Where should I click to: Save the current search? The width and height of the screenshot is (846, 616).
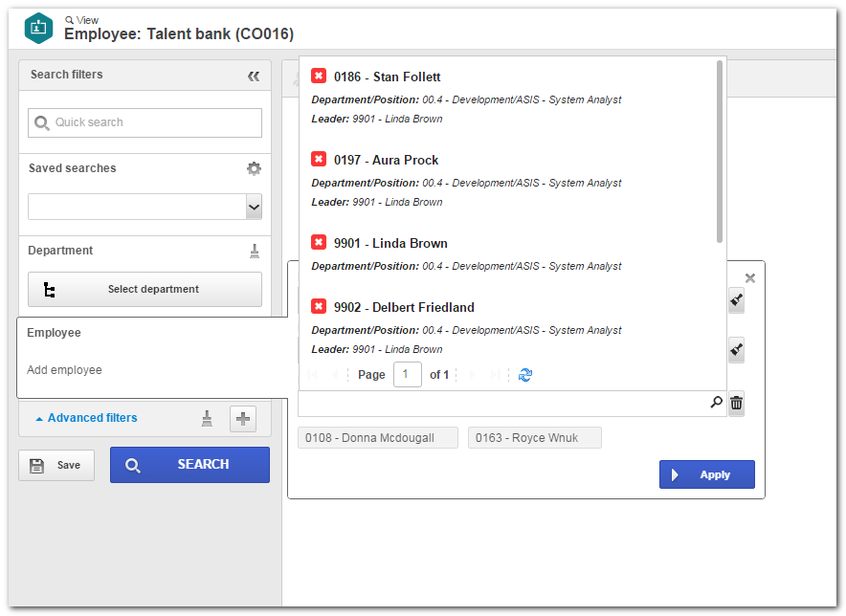56,466
